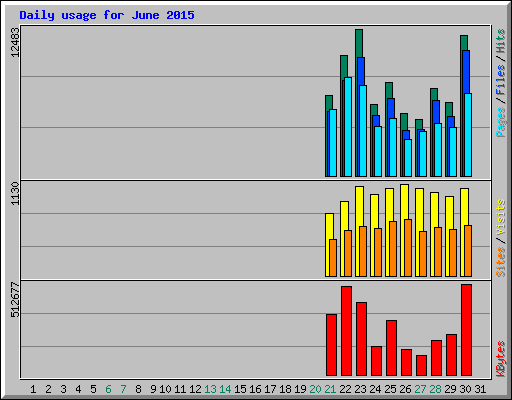The height and width of the screenshot is (400, 512).
Task: Click the blue "Files" legend label
Action: click(x=501, y=80)
